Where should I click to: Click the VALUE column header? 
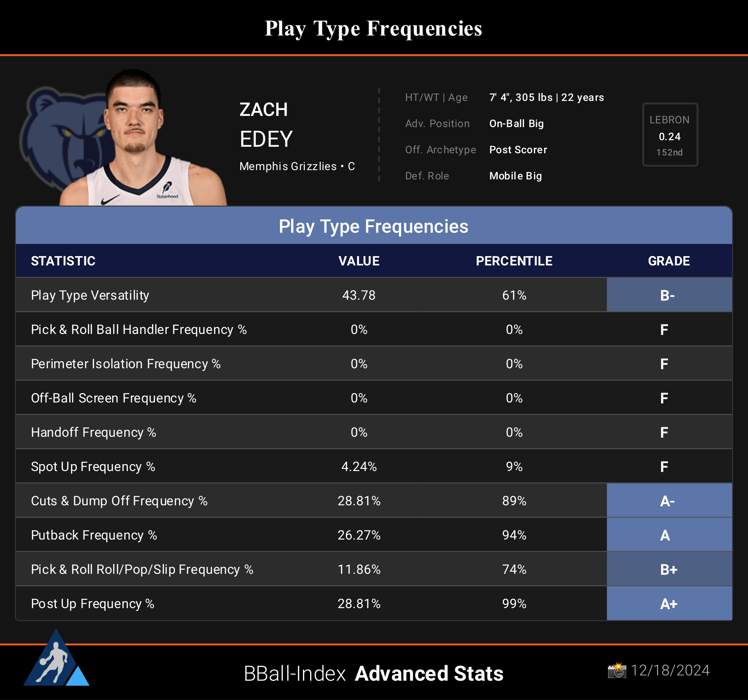pyautogui.click(x=359, y=261)
